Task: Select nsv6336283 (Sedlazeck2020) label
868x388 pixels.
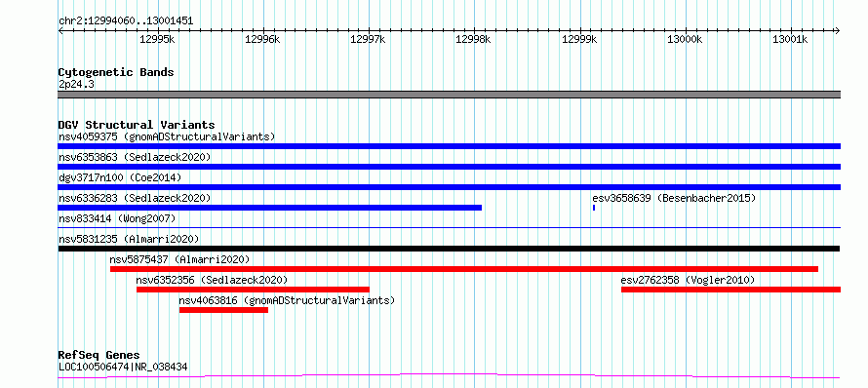Action: pyautogui.click(x=135, y=198)
